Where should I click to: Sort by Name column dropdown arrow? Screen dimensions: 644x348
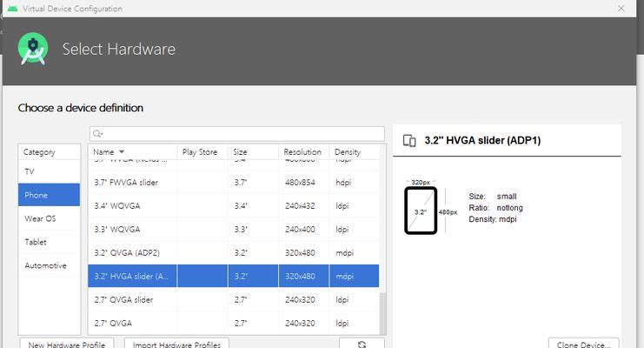(x=122, y=151)
